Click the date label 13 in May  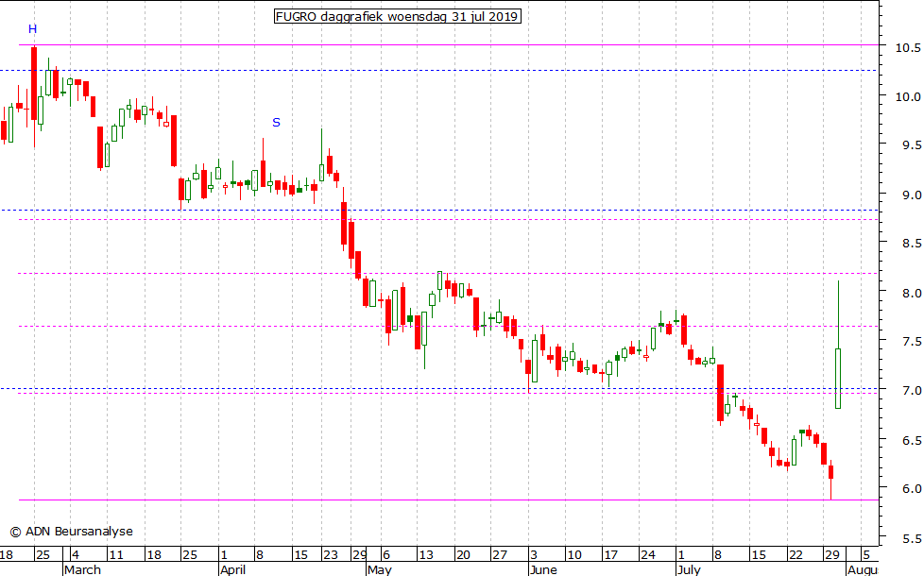coord(425,555)
